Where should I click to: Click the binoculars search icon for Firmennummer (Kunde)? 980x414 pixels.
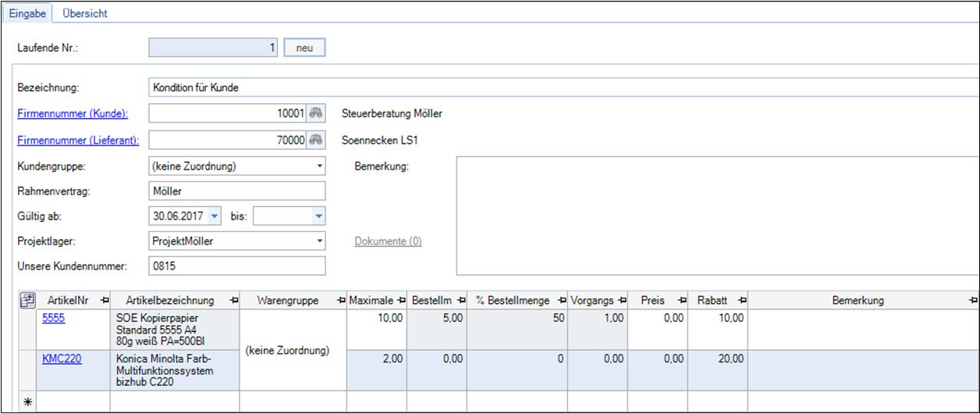click(x=315, y=113)
